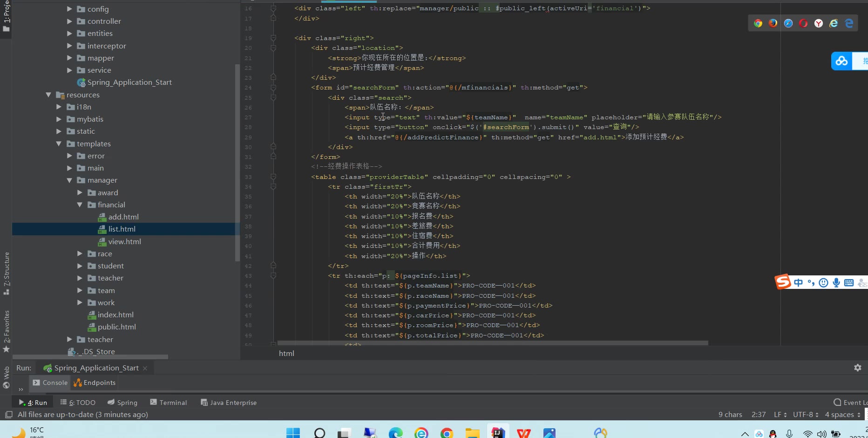Open the LF line separator dropdown
The width and height of the screenshot is (868, 438).
(780, 414)
